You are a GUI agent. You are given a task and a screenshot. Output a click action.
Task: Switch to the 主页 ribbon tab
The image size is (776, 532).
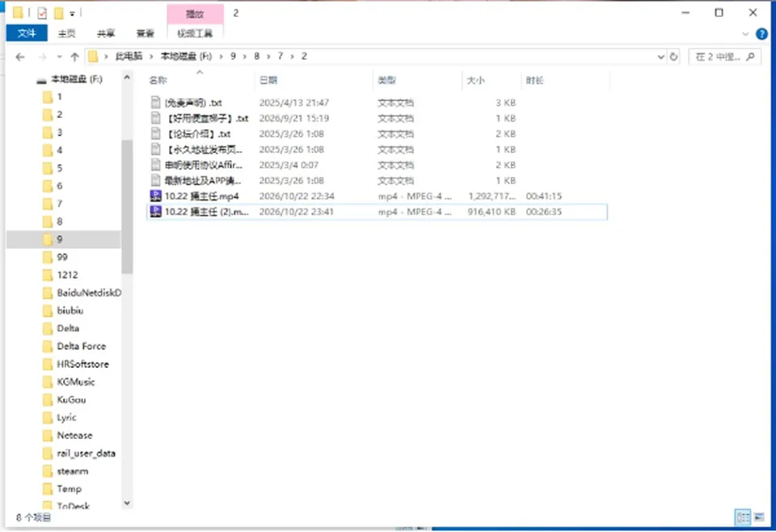click(x=67, y=33)
